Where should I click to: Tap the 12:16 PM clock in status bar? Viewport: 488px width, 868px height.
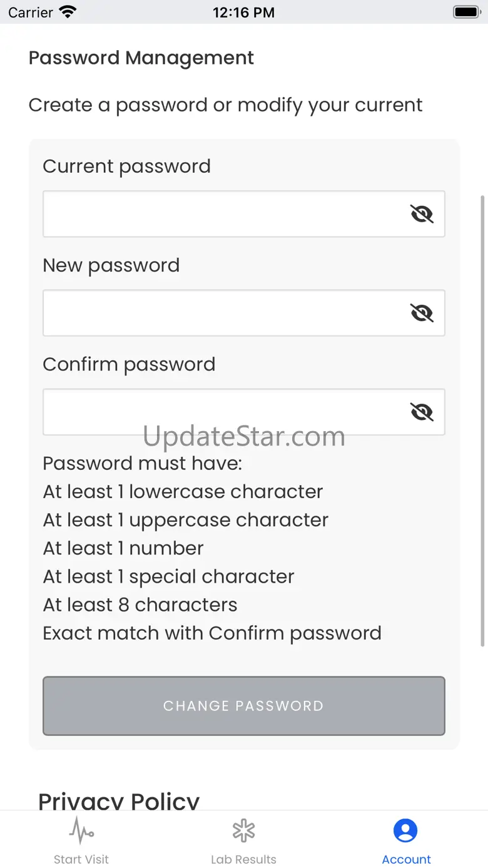(x=243, y=12)
